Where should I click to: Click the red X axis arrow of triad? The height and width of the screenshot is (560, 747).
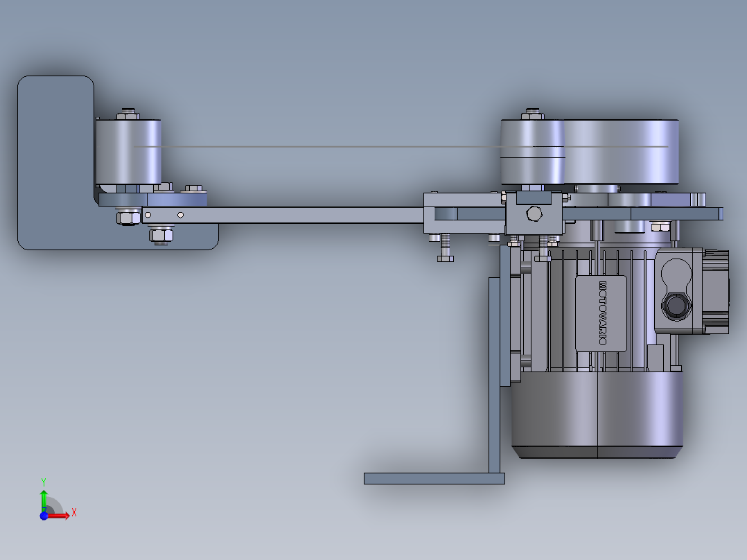(x=60, y=516)
